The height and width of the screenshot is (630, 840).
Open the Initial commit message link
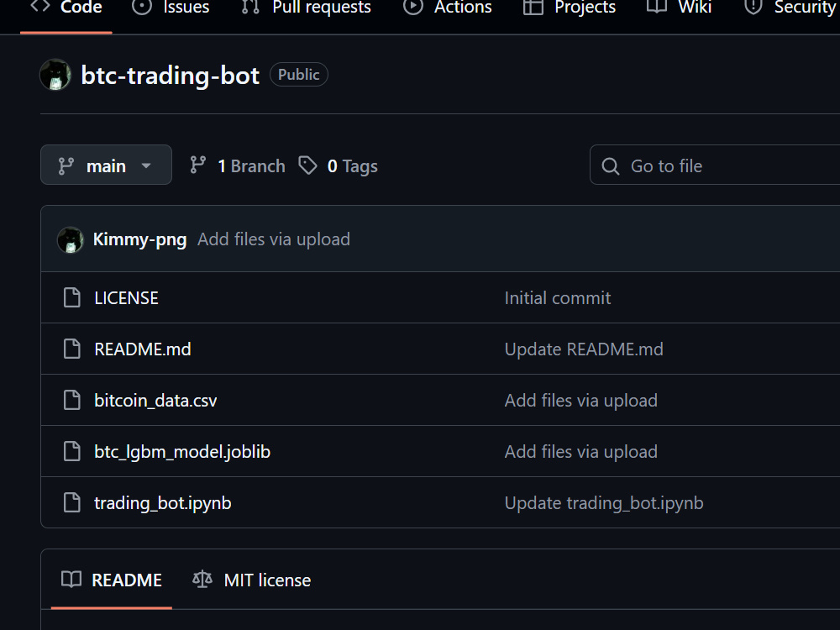click(x=558, y=298)
